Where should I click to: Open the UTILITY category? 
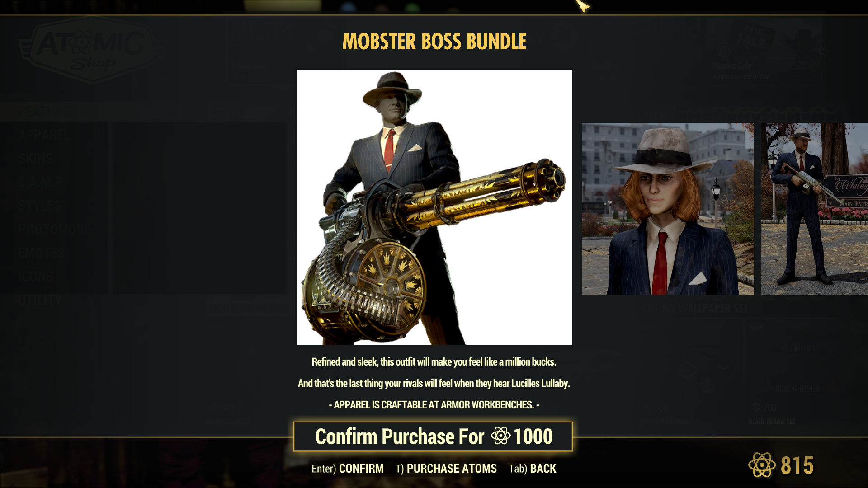click(x=40, y=300)
